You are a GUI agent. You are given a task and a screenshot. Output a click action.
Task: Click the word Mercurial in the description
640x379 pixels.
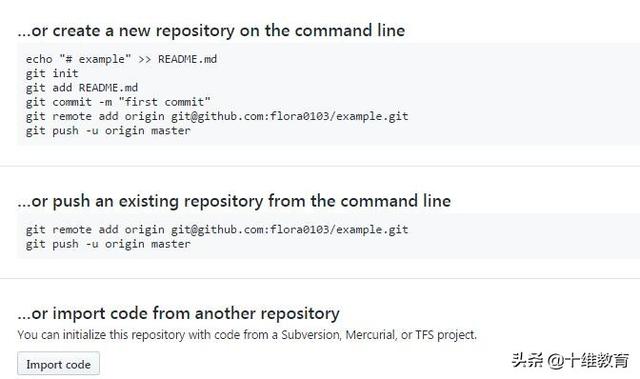pos(370,335)
